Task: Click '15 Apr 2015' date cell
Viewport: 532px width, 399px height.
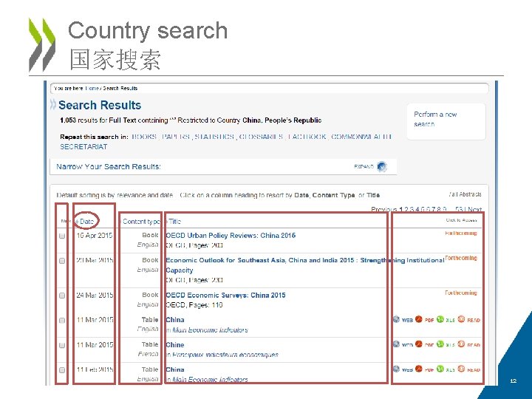Action: 95,236
